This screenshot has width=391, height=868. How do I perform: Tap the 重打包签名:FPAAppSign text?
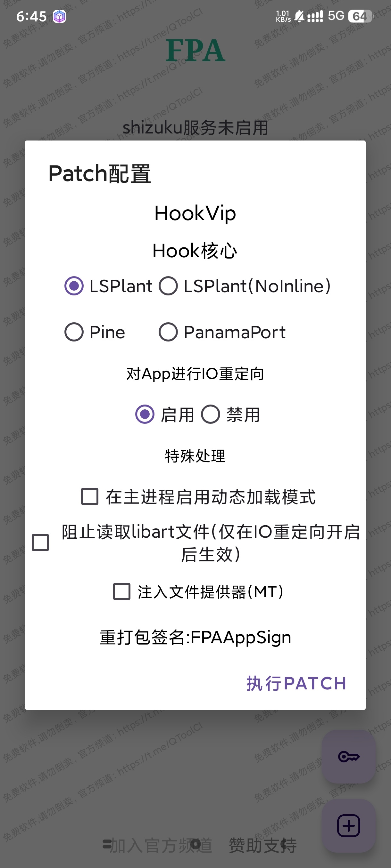click(x=195, y=637)
